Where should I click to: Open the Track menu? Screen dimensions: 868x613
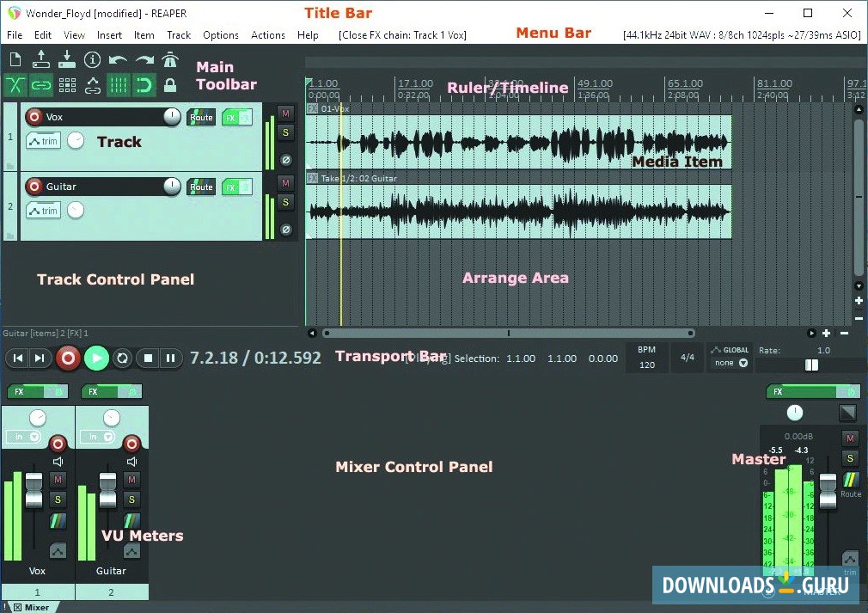[x=179, y=35]
